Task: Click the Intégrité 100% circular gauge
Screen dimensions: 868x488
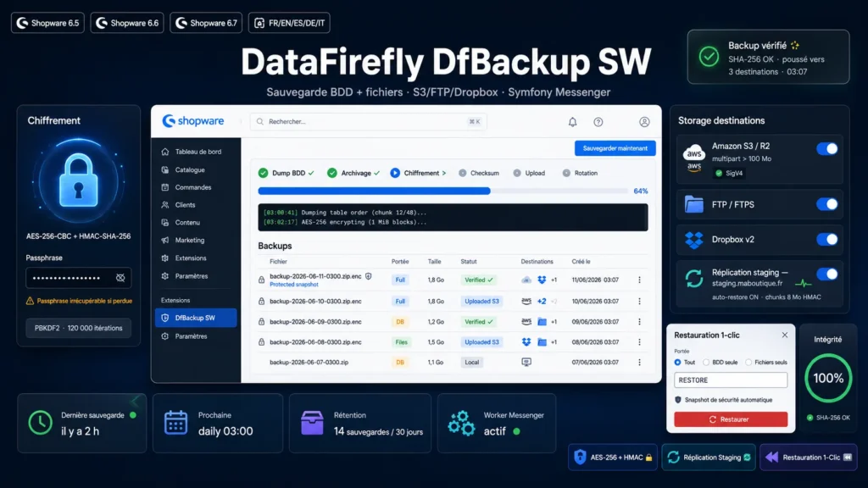Action: (x=828, y=379)
